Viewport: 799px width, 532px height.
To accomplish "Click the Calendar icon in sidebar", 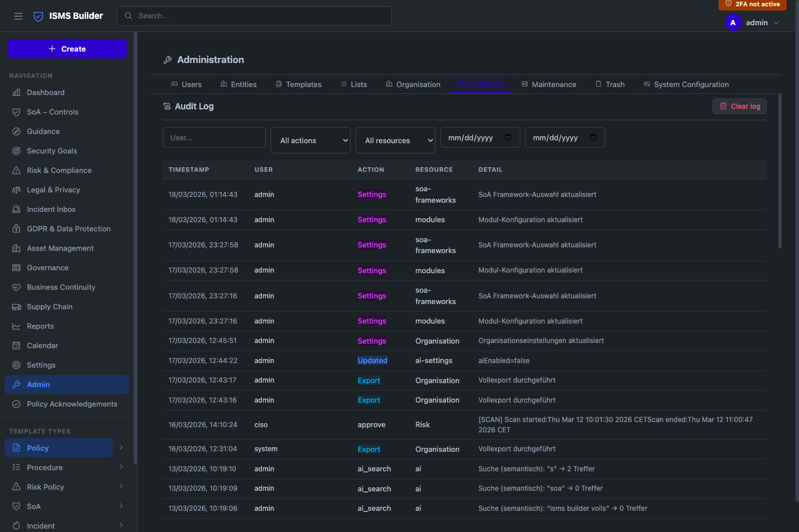I will tap(17, 345).
